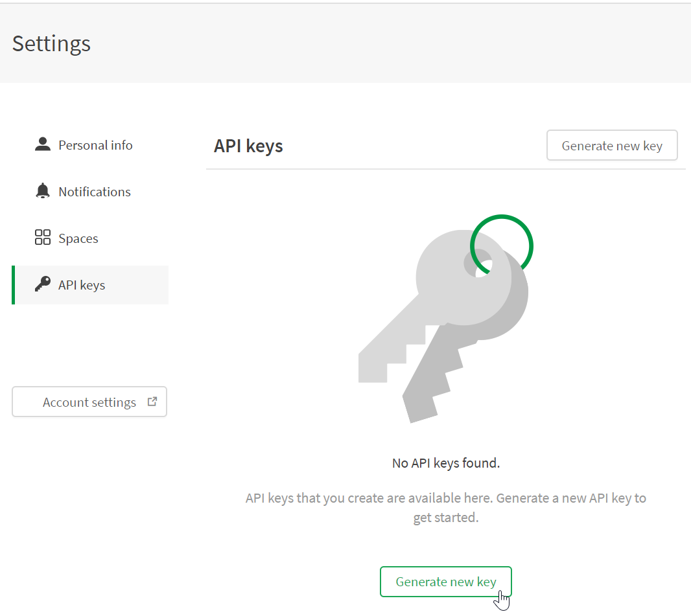Click the "No API keys found." message
The width and height of the screenshot is (691, 616).
tap(446, 463)
